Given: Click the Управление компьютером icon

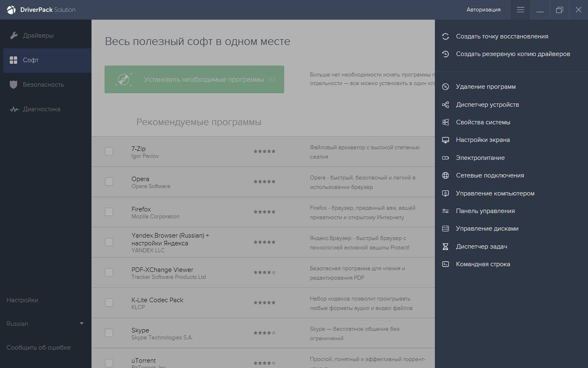Looking at the screenshot, I should (445, 193).
